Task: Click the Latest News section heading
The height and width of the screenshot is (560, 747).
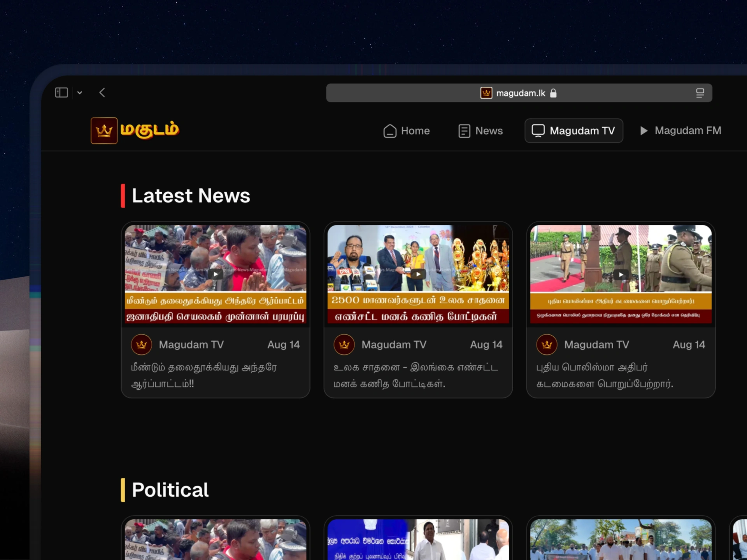Action: (x=191, y=196)
